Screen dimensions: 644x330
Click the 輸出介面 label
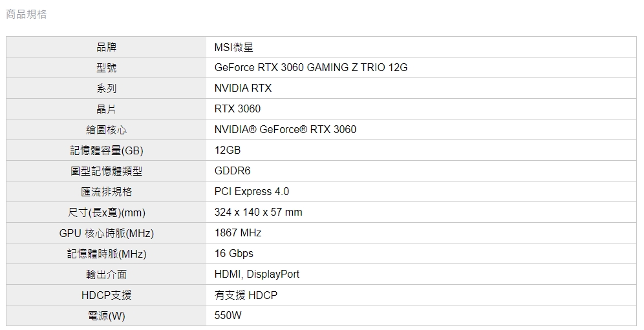pos(107,274)
